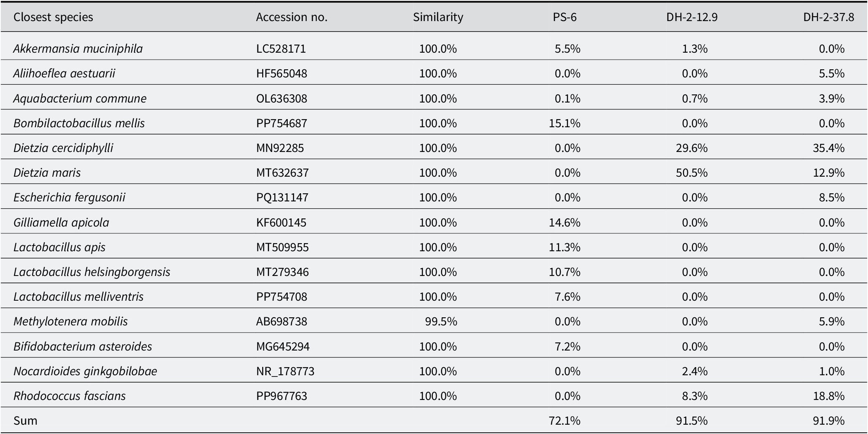Screen dimensions: 868x434
Task: Click the 15.1% PS-6 value
Action: pos(564,123)
